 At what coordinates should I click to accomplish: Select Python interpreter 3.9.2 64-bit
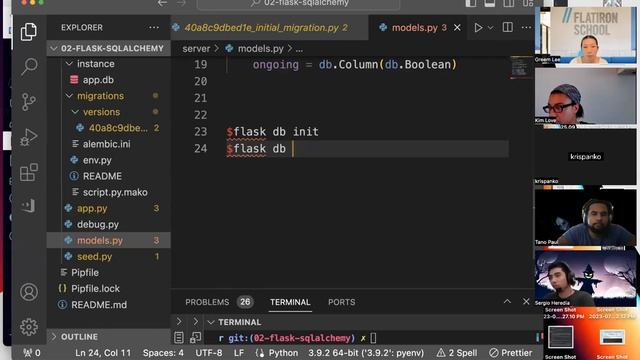(366, 353)
